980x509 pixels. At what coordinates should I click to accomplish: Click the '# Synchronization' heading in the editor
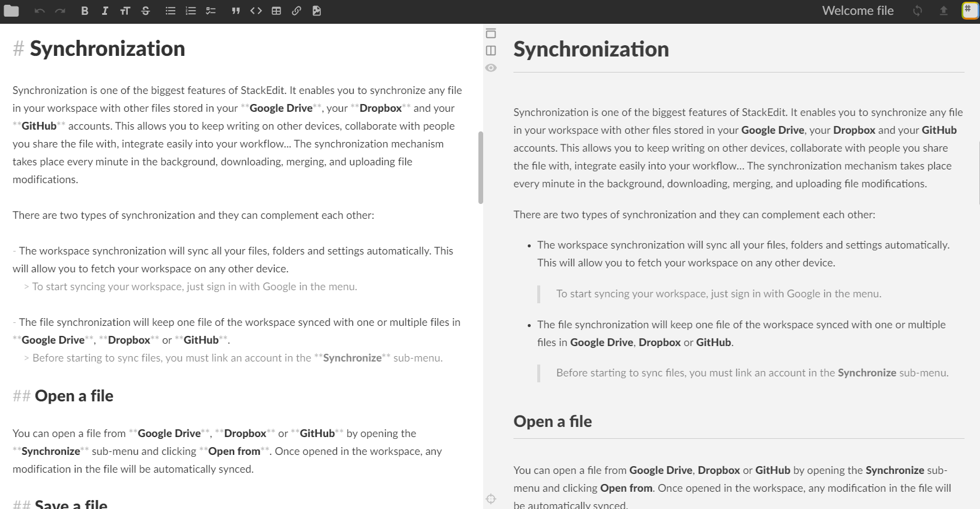99,49
